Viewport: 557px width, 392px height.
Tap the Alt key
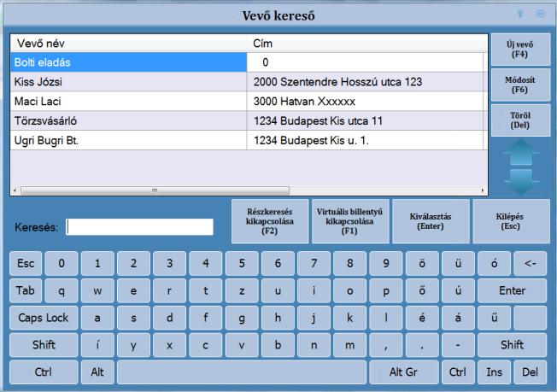(97, 372)
